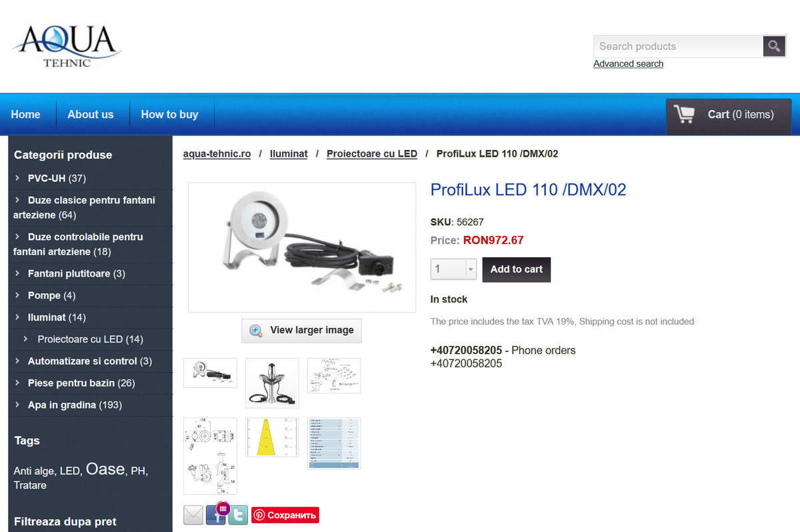800x532 pixels.
Task: Expand Apa in gradina category
Action: (x=18, y=405)
